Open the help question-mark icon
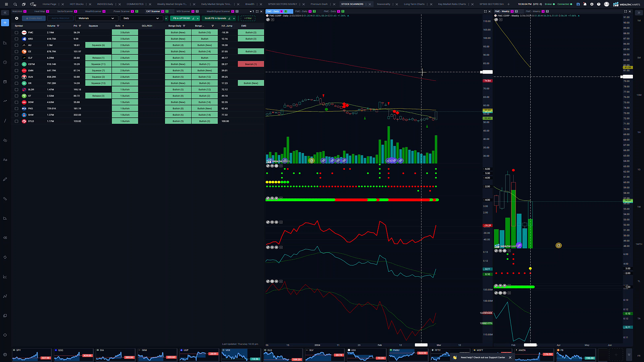The width and height of the screenshot is (644, 362). click(x=599, y=4)
